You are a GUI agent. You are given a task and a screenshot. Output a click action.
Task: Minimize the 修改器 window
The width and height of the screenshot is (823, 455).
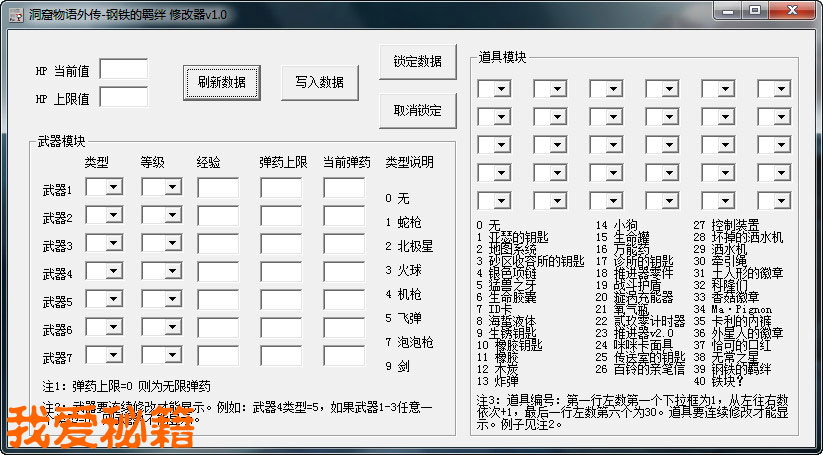(729, 10)
